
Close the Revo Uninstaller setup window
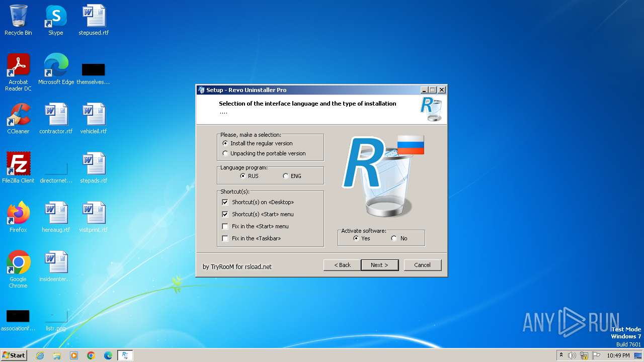click(442, 90)
